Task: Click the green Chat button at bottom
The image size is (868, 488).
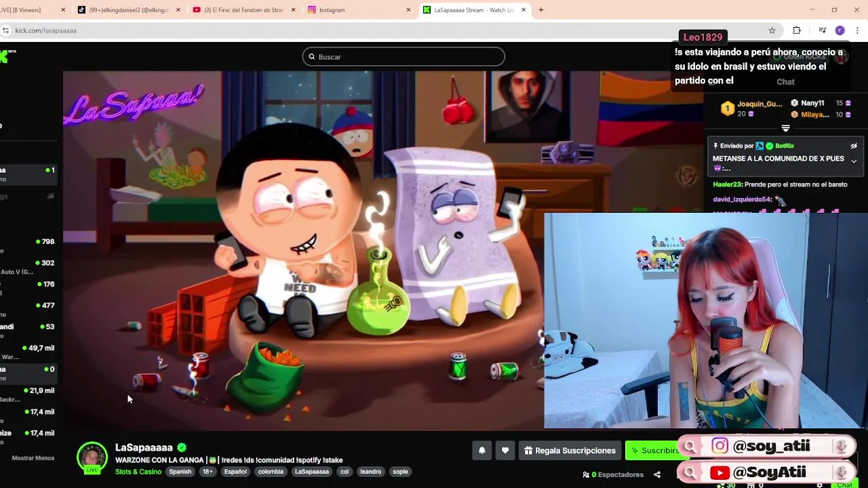Action: [x=844, y=485]
